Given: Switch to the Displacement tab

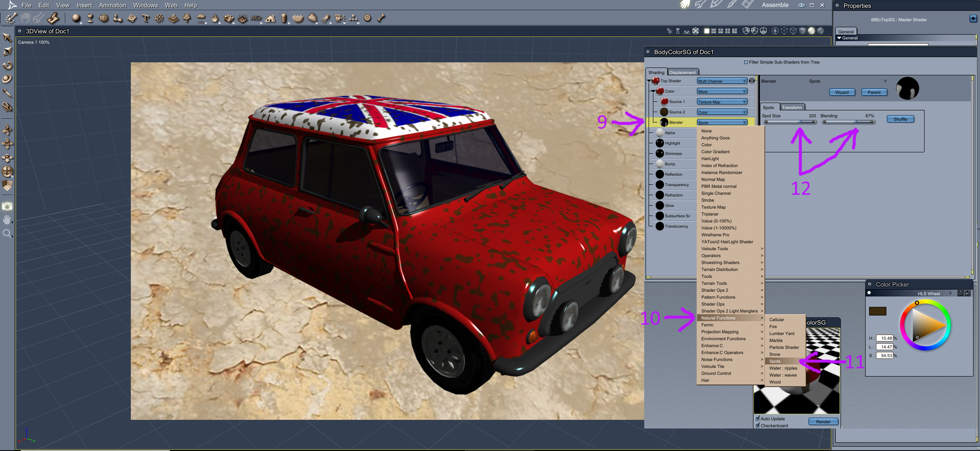Looking at the screenshot, I should pos(682,72).
